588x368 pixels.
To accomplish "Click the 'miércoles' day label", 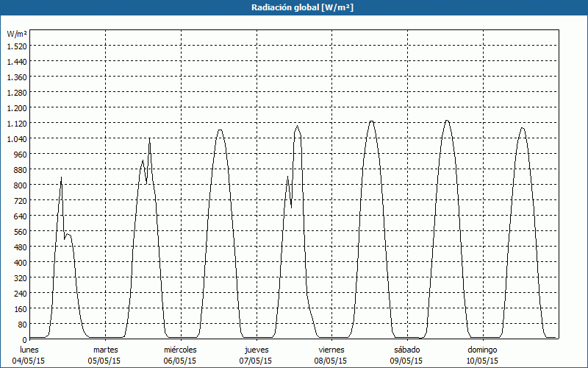I will 180,350.
